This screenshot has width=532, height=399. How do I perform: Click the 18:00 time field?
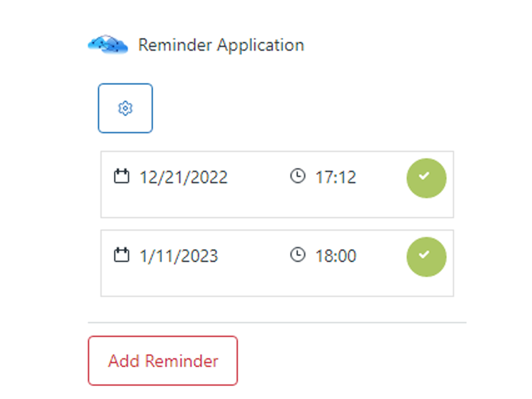point(338,256)
